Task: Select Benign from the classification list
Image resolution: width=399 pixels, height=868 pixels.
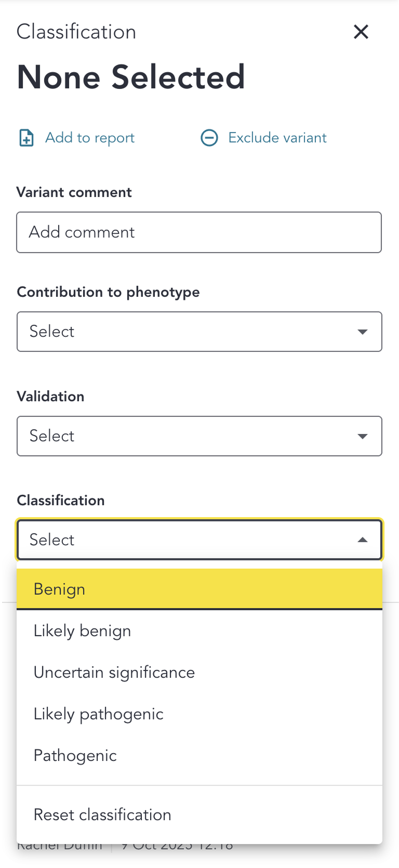Action: (199, 588)
